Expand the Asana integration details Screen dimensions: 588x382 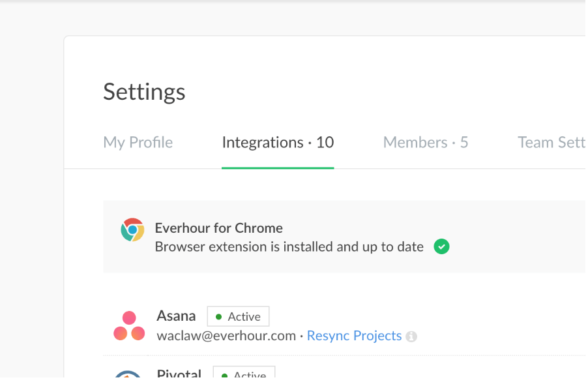click(176, 316)
